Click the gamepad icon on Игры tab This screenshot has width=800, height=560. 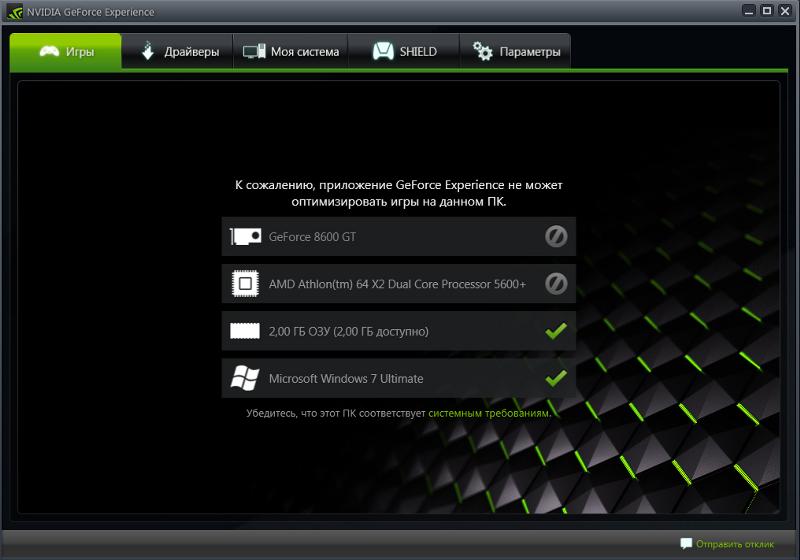(x=49, y=52)
